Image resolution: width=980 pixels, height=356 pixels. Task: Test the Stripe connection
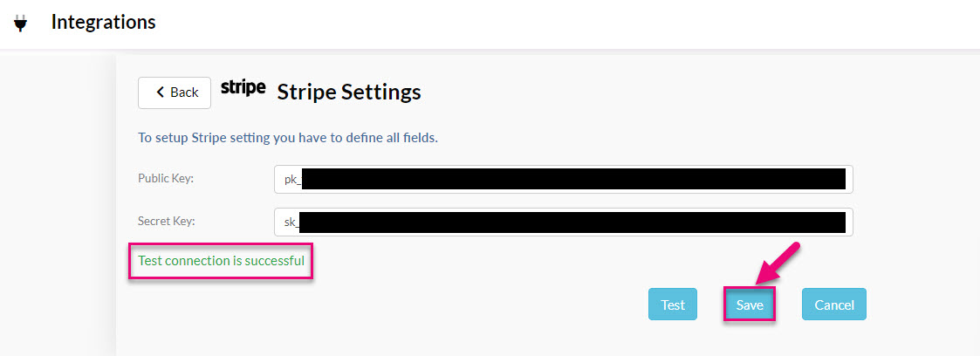673,305
